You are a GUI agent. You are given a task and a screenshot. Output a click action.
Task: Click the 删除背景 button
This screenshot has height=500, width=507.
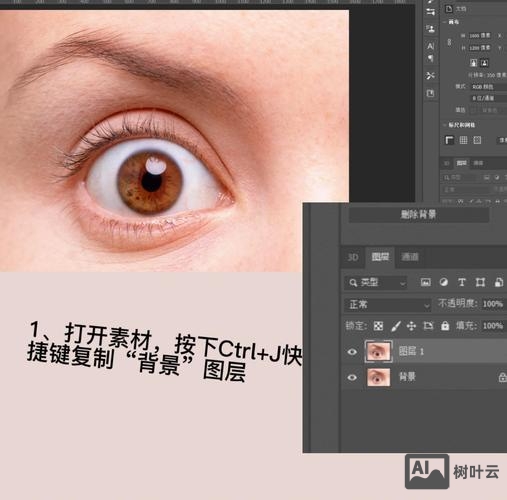pos(419,214)
